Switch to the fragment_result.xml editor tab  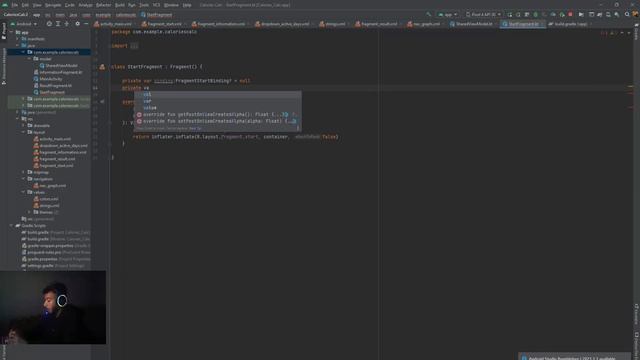point(377,24)
